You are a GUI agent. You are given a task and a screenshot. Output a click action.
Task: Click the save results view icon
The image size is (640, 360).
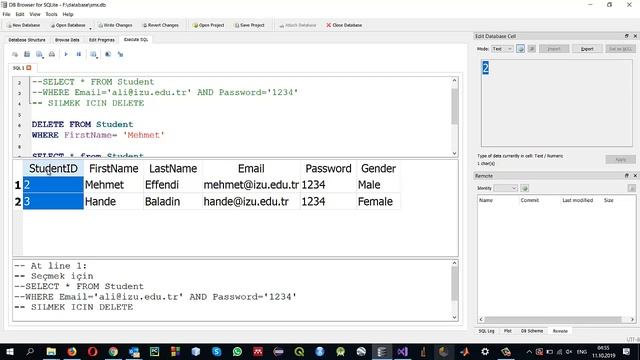point(93,54)
